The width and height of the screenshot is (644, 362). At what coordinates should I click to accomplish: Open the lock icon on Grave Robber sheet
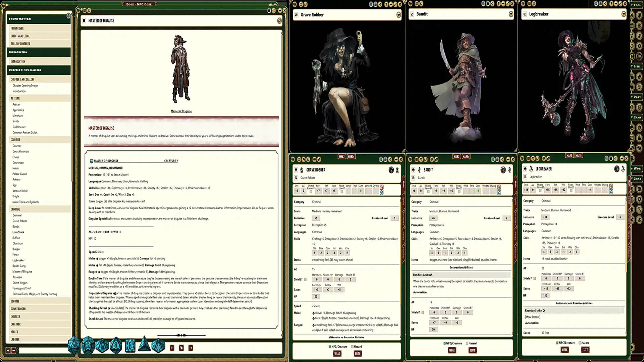(x=385, y=160)
